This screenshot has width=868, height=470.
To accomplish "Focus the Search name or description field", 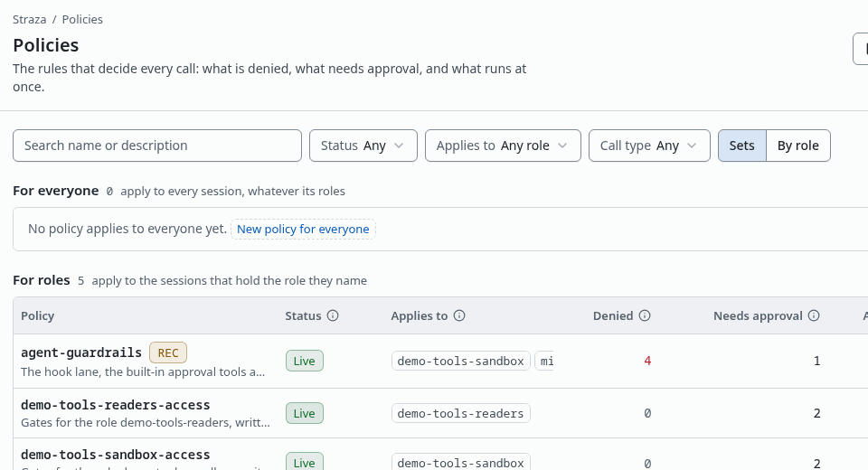I will pyautogui.click(x=157, y=146).
